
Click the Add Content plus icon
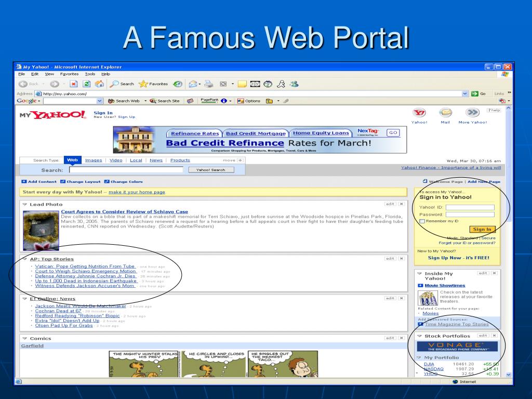click(x=24, y=181)
